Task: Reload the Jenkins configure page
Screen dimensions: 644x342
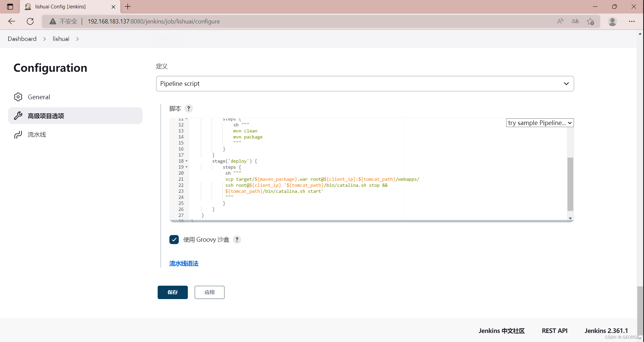Action: (30, 21)
